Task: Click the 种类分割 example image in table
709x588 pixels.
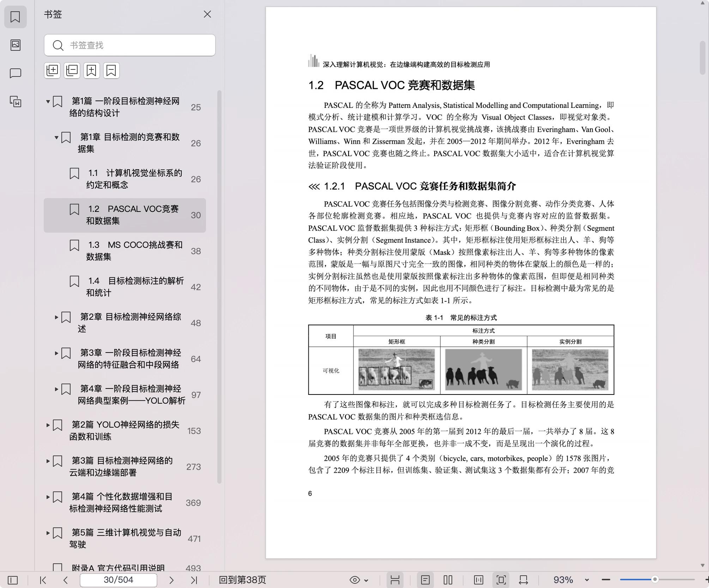Action: 483,369
